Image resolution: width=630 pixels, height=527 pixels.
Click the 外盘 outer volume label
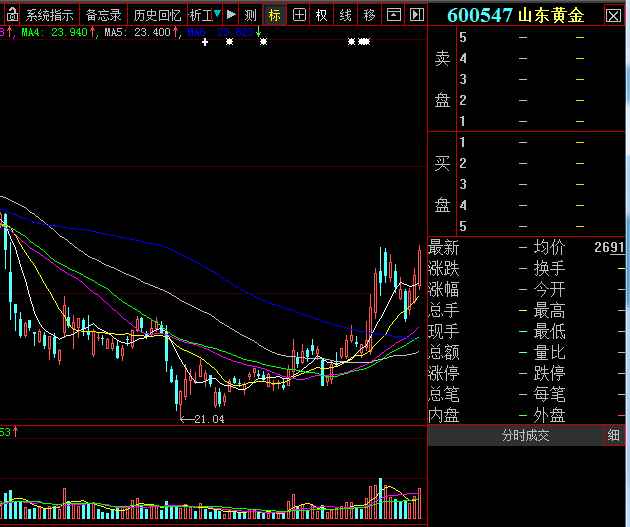click(549, 415)
